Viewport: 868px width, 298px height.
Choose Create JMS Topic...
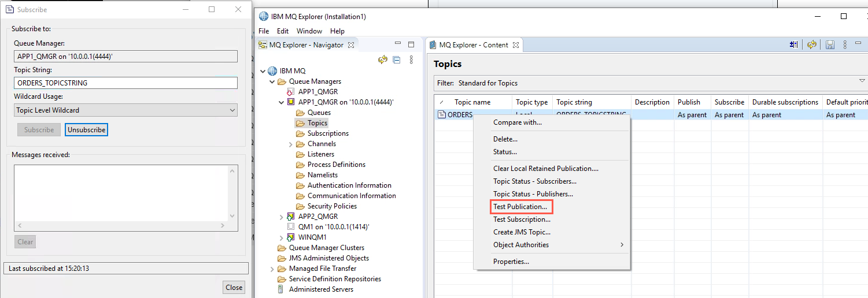tap(522, 232)
